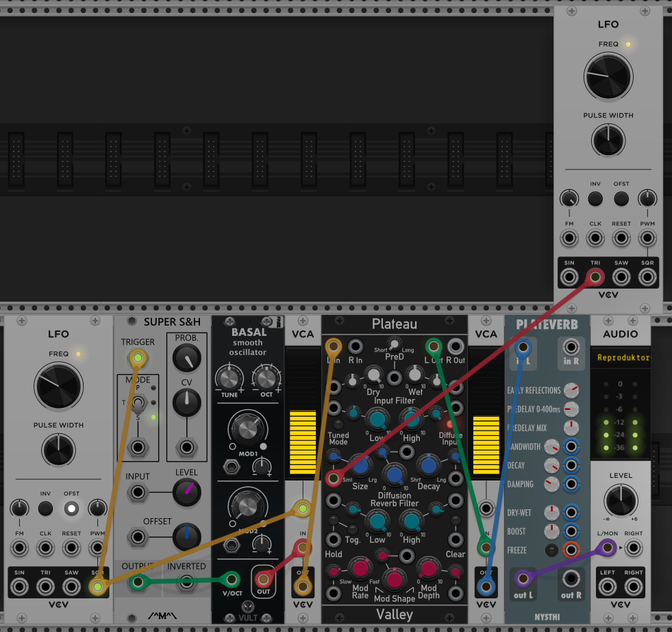Click the R In jack on Plateau

356,346
